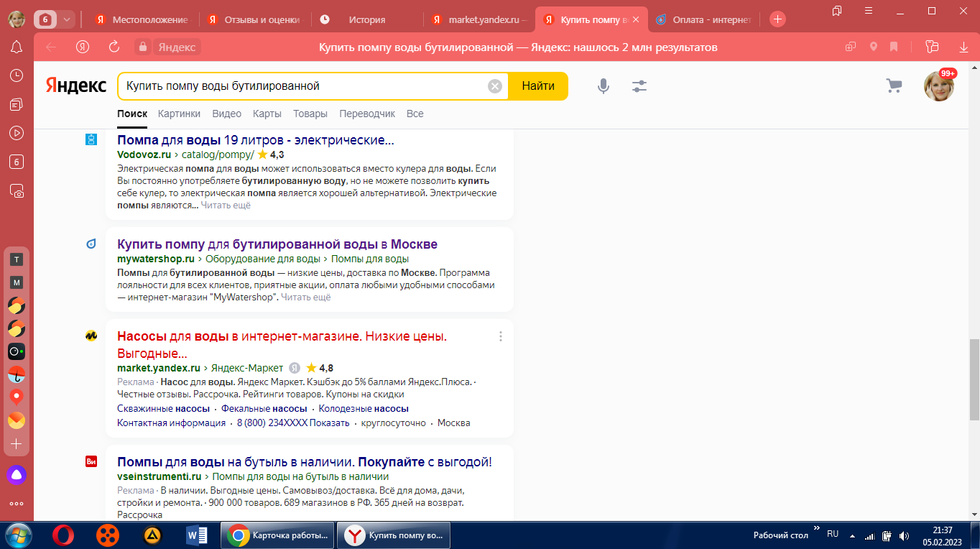Expand the tab group dropdown arrow next to 6
980x549 pixels.
pos(67,19)
